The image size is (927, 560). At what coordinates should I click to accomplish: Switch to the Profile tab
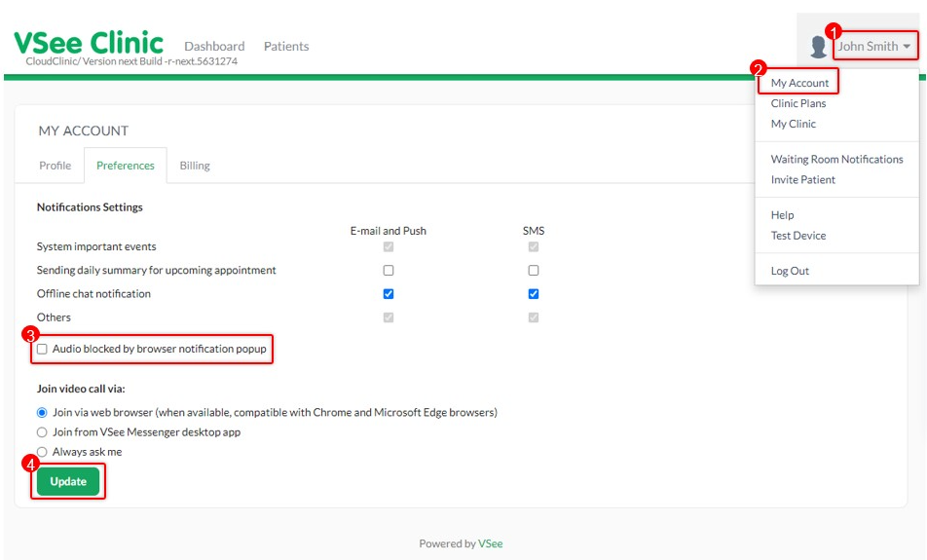point(55,166)
